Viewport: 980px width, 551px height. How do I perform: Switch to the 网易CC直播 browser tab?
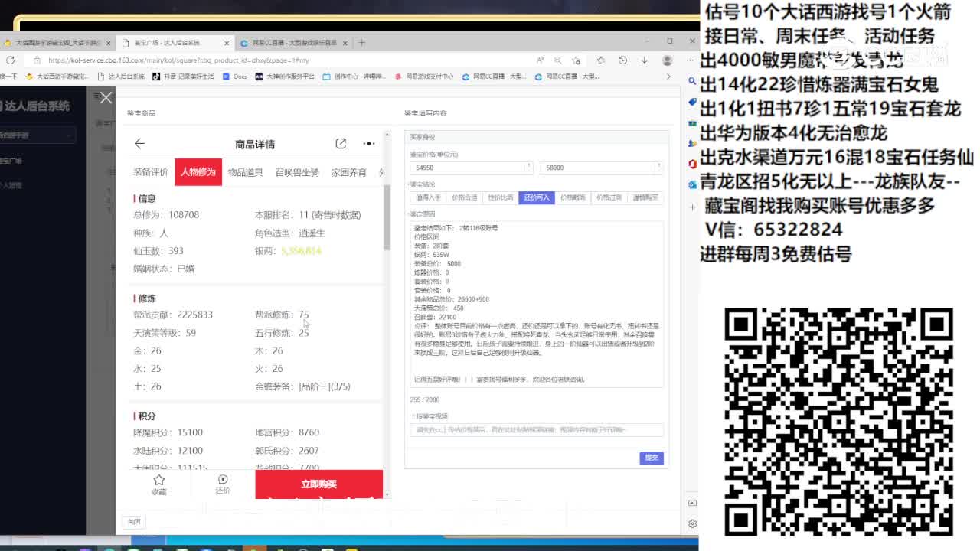295,43
